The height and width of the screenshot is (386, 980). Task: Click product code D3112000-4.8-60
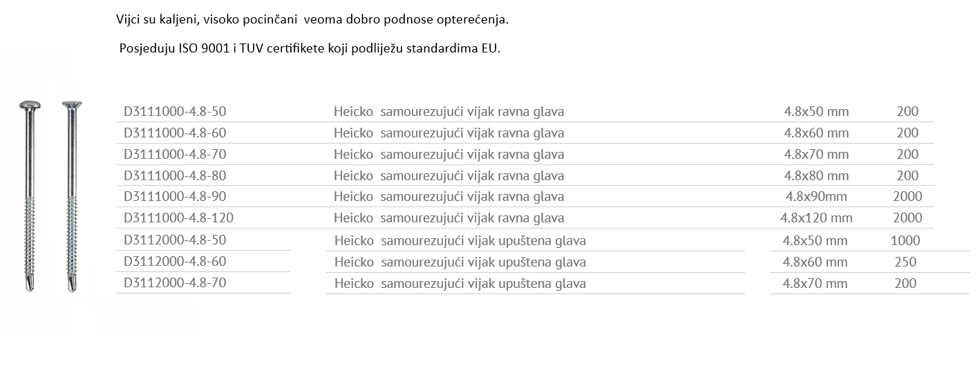click(x=175, y=261)
